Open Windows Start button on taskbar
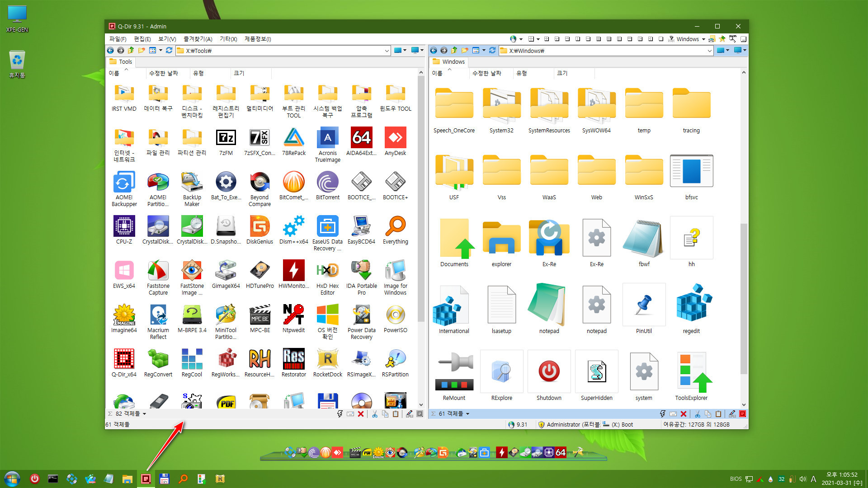Screen dimensions: 868x488 coord(12,479)
